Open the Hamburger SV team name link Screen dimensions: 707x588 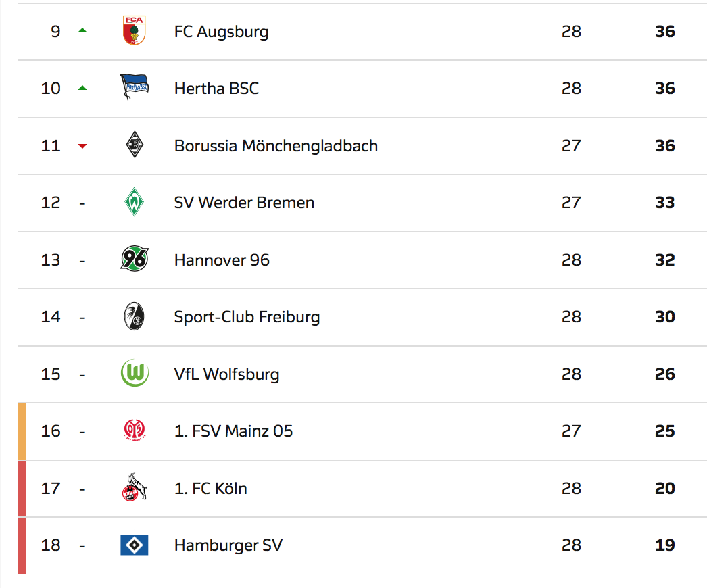click(228, 545)
